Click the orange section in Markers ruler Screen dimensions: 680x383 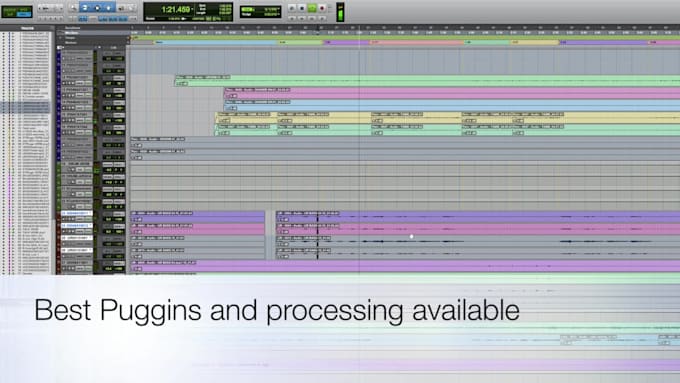point(417,43)
